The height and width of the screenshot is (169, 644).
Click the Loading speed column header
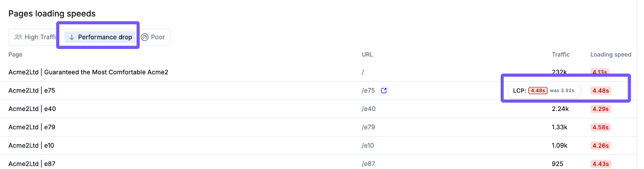tap(611, 54)
